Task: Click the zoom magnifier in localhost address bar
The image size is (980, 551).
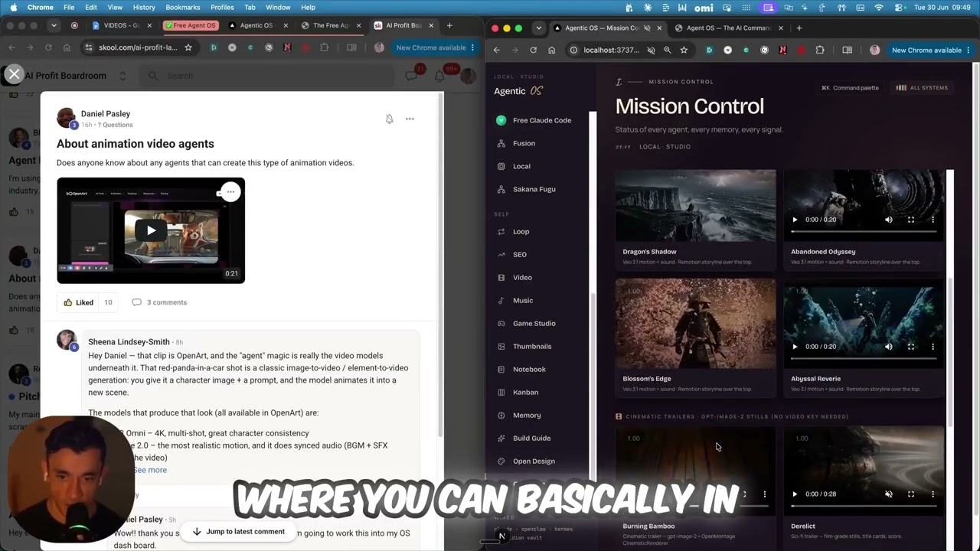Action: tap(667, 50)
